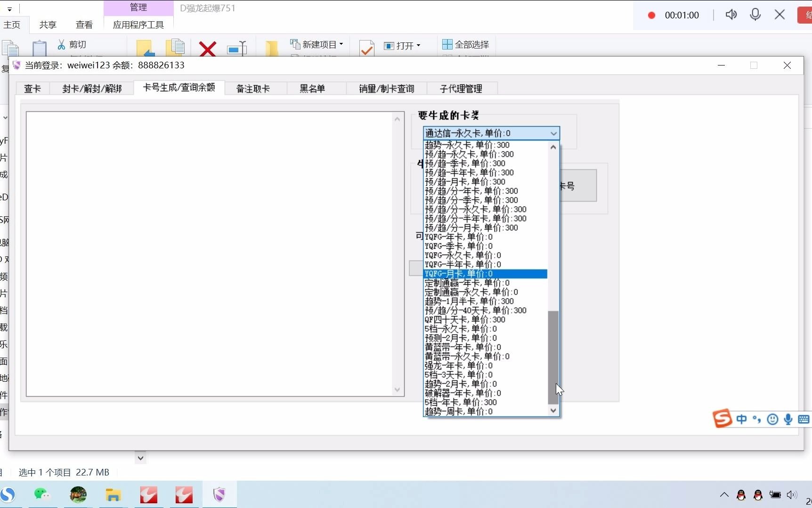Pick 预/趋/分-年卡, 单价:300 option
Viewport: 812px width, 508px height.
(x=485, y=191)
